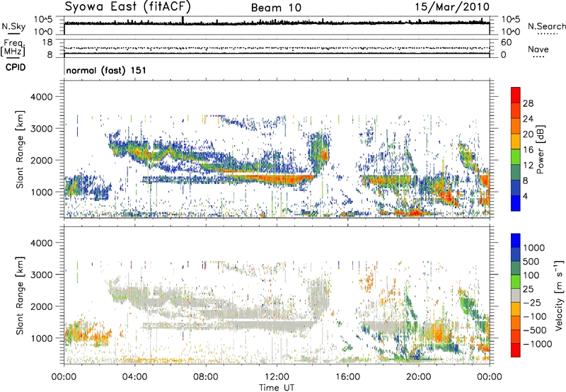Click the "-1000" label on the velocity colorbar
This screenshot has height=392, width=566.
coord(537,344)
